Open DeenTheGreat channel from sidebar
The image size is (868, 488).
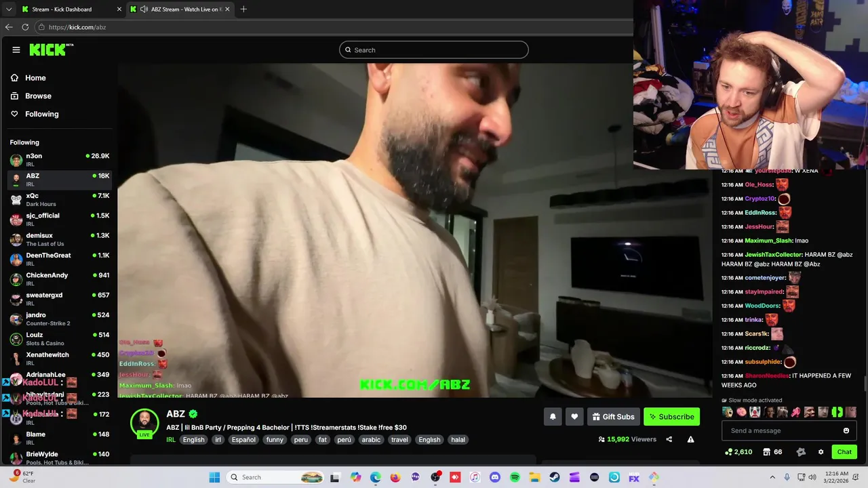pyautogui.click(x=60, y=259)
